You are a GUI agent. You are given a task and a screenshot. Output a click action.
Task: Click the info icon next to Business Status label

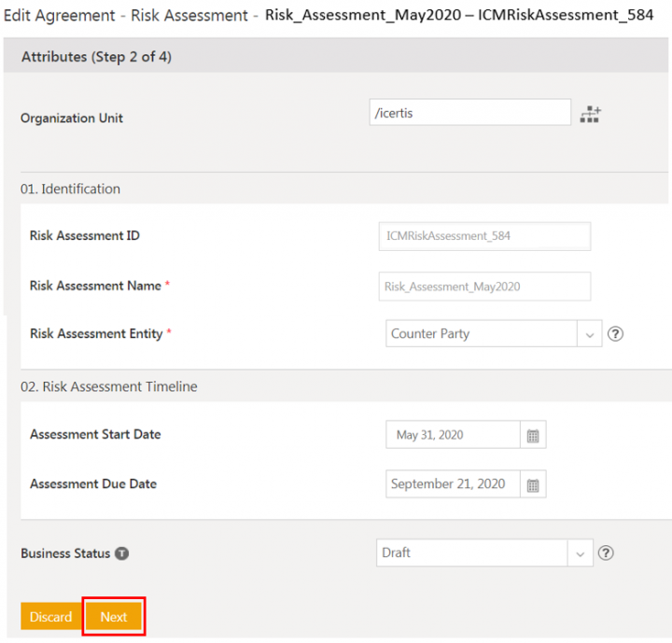pos(121,553)
